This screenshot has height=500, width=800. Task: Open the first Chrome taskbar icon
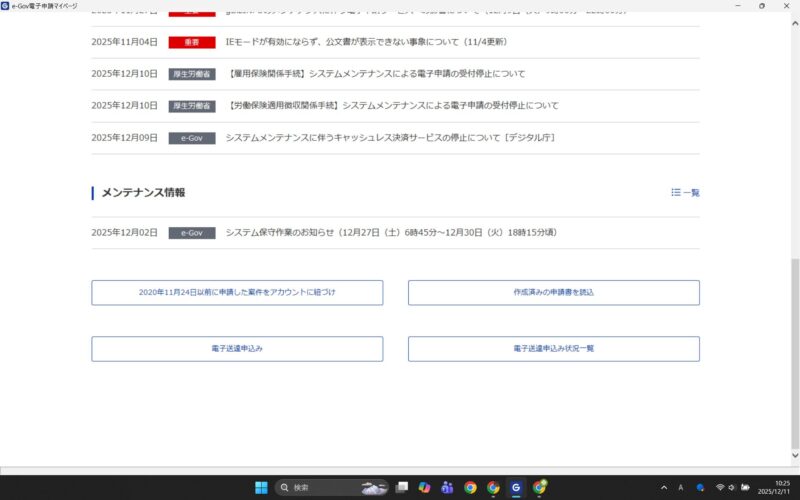click(470, 488)
